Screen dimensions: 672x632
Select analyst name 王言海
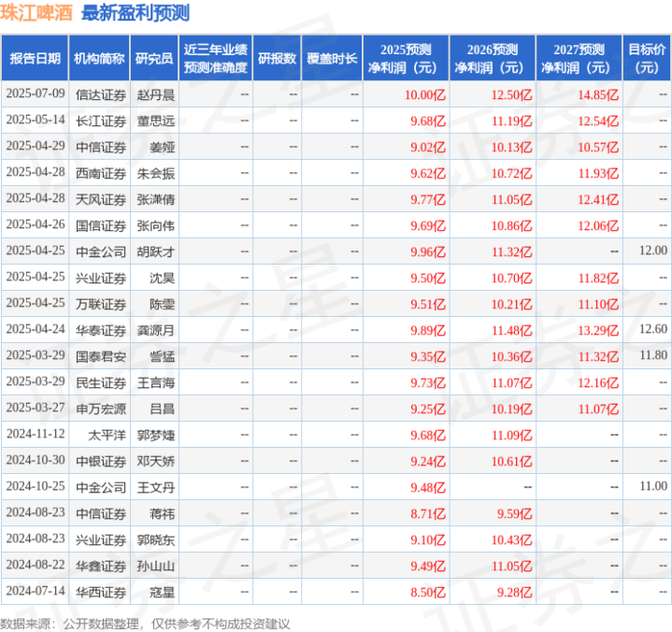coord(155,382)
